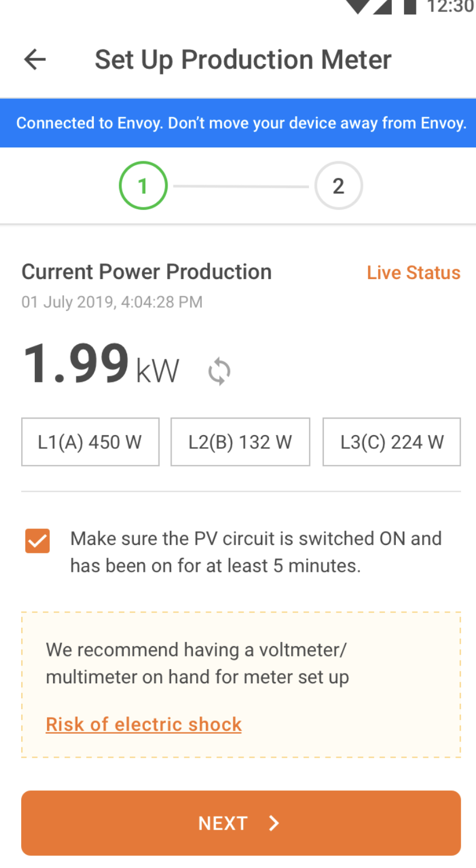476x868 pixels.
Task: Select the L2(B) 132 W phase box
Action: 240,442
